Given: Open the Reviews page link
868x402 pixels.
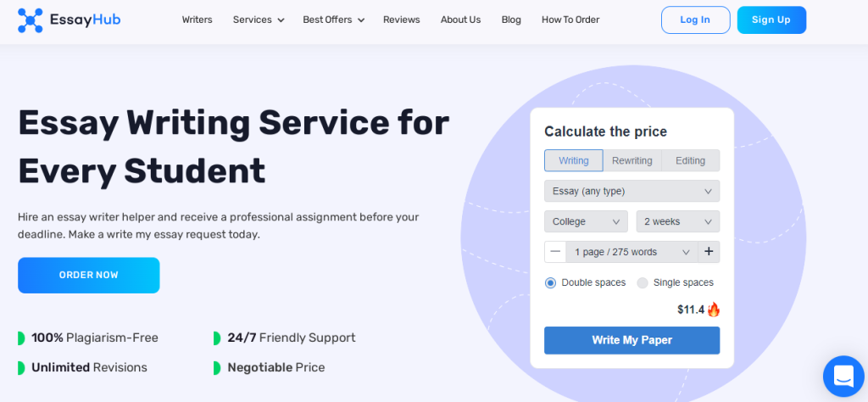Looking at the screenshot, I should pos(401,20).
